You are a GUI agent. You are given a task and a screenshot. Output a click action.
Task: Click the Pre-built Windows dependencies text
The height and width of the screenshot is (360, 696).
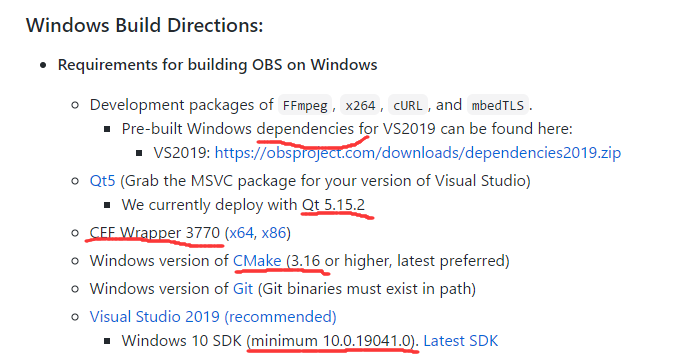click(x=237, y=129)
